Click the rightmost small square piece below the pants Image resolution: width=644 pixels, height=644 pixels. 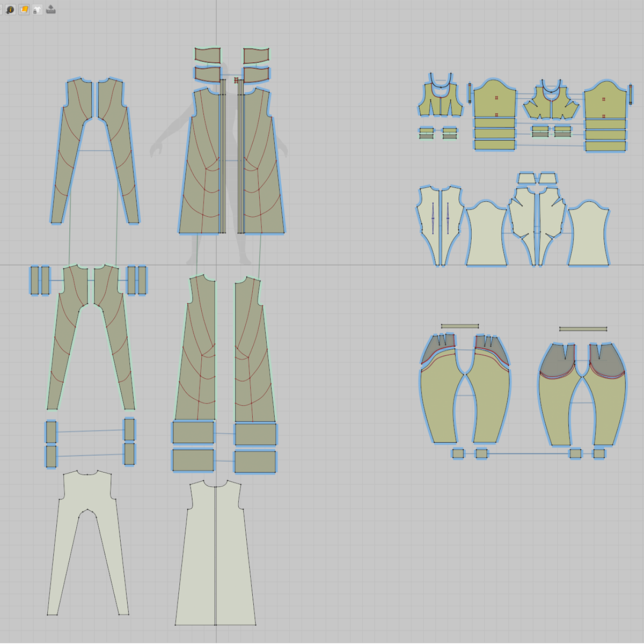tap(599, 453)
